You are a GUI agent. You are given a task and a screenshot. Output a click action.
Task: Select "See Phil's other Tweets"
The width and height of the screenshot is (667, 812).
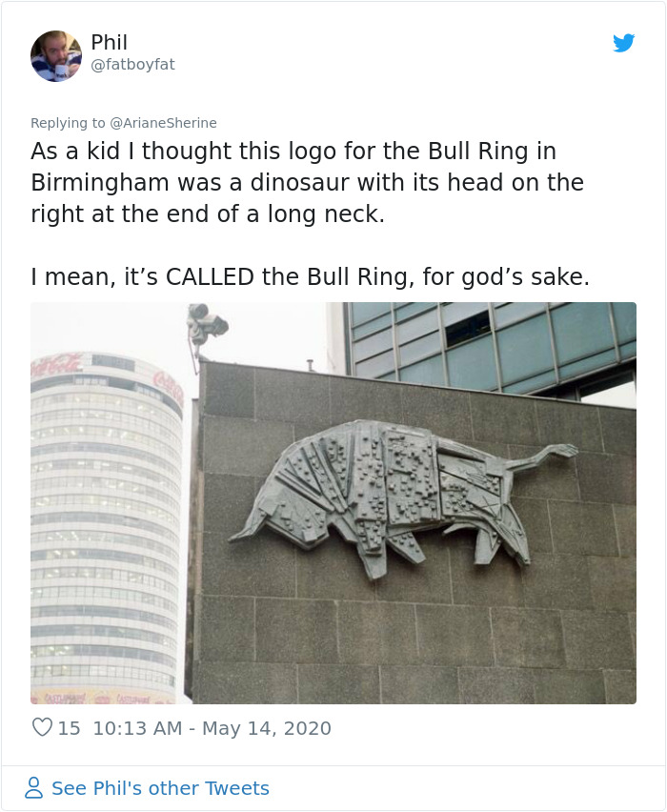(160, 788)
